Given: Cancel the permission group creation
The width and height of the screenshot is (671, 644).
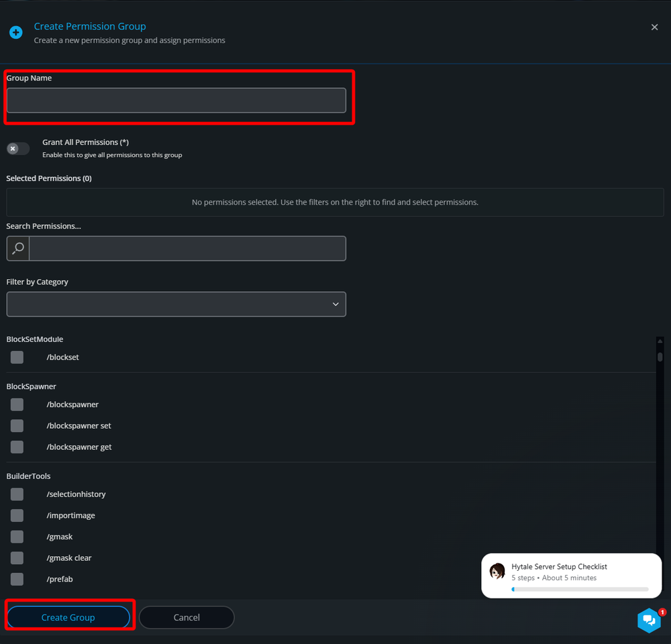Looking at the screenshot, I should point(186,617).
